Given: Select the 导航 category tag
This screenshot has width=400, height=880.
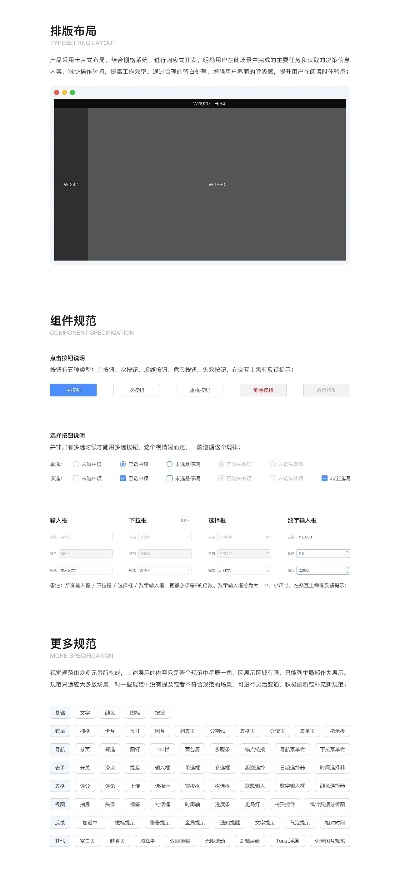Looking at the screenshot, I should [x=59, y=749].
